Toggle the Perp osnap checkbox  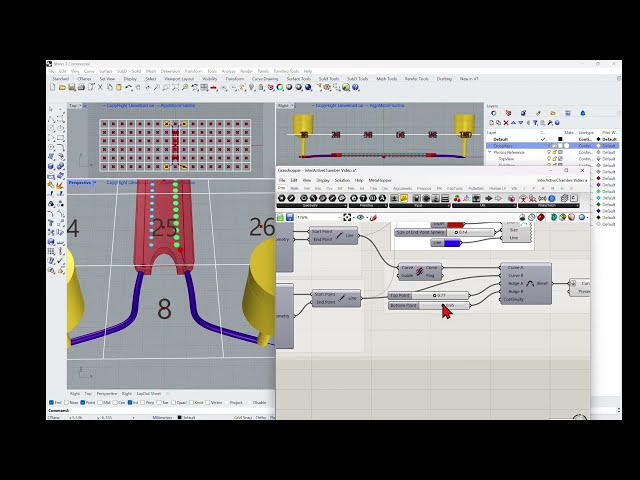pos(142,402)
